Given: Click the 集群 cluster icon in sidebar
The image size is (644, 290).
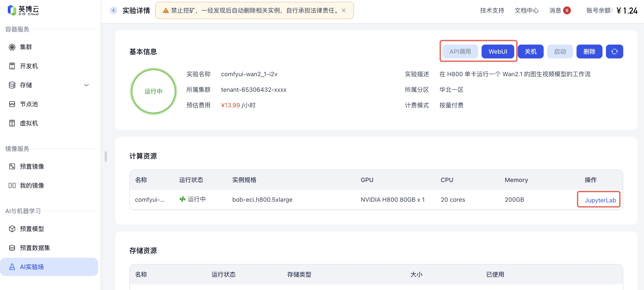Looking at the screenshot, I should 12,47.
